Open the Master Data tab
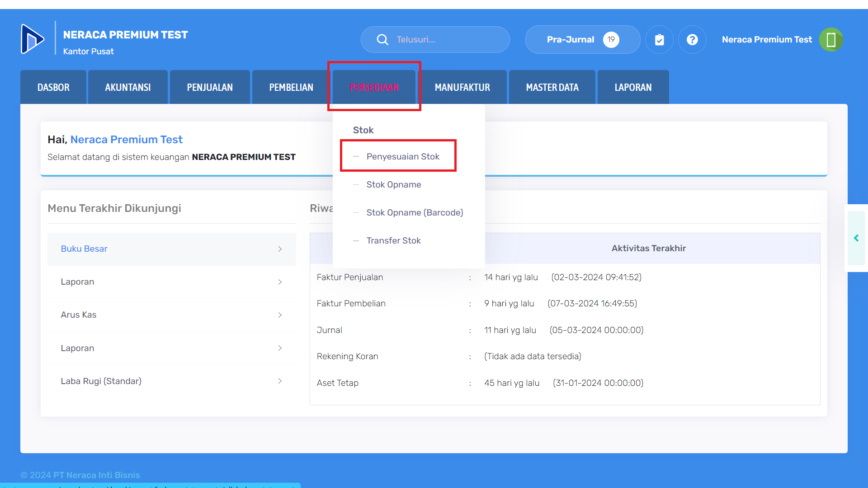The image size is (868, 488). 552,87
